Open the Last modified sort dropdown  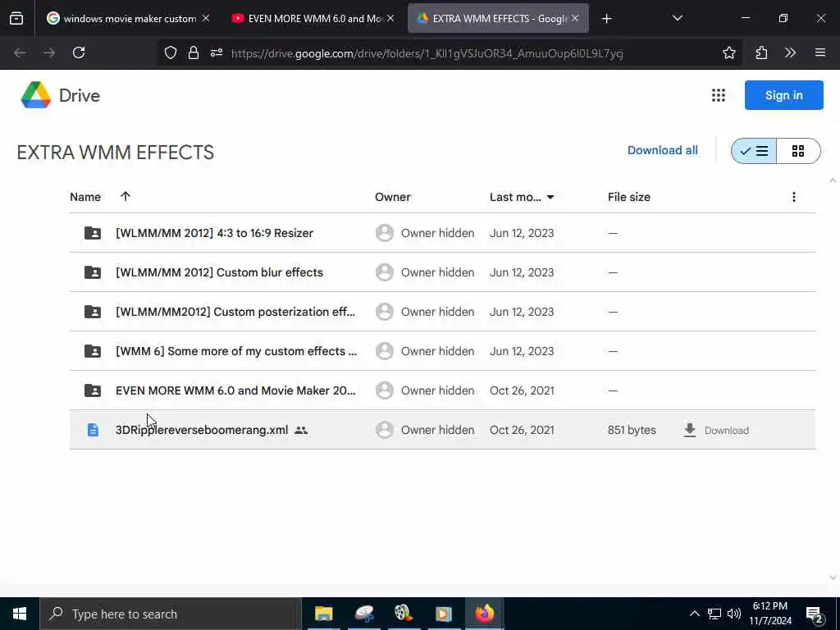tap(550, 197)
